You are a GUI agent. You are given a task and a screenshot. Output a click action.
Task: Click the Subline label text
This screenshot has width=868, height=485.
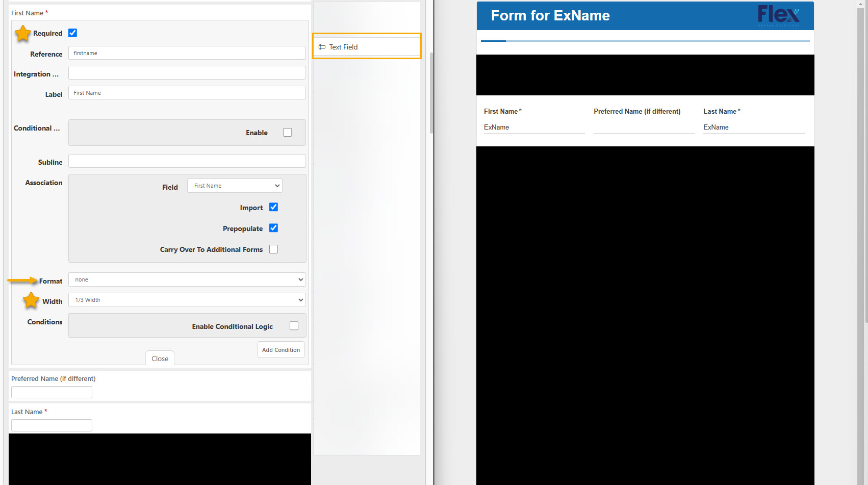pyautogui.click(x=50, y=162)
